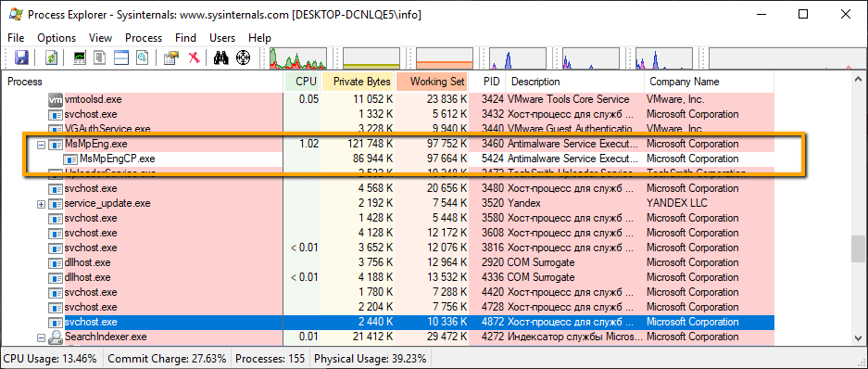Image resolution: width=868 pixels, height=369 pixels.
Task: Open System Information via the monitor icon
Action: click(81, 57)
